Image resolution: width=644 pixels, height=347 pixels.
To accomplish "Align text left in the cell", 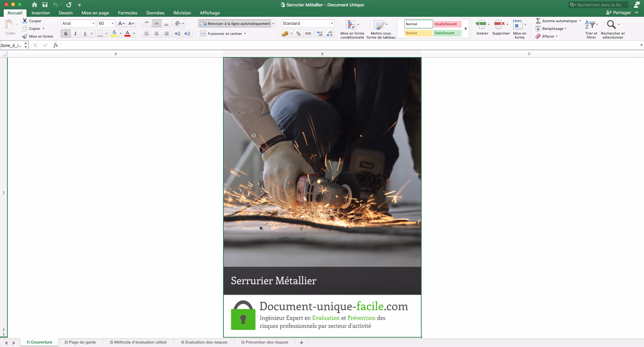I will 147,34.
